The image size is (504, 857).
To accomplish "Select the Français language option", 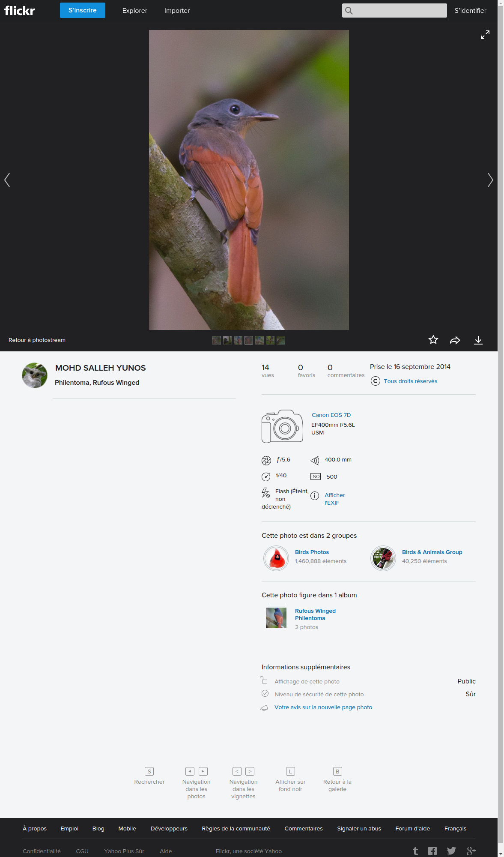I will coord(455,828).
